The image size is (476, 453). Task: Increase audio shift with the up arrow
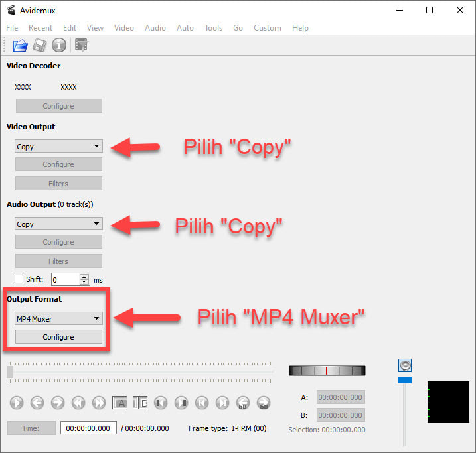click(x=84, y=276)
